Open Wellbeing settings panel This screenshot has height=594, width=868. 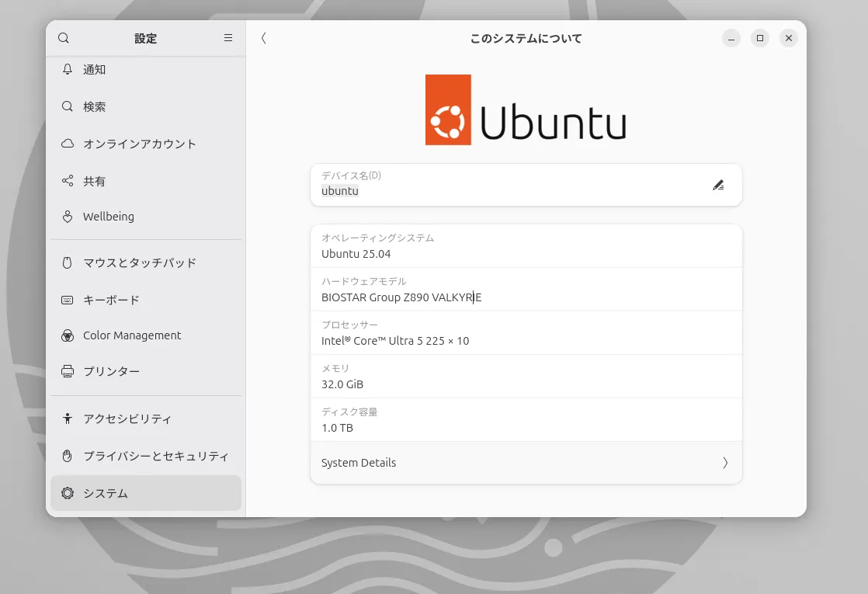pos(109,217)
